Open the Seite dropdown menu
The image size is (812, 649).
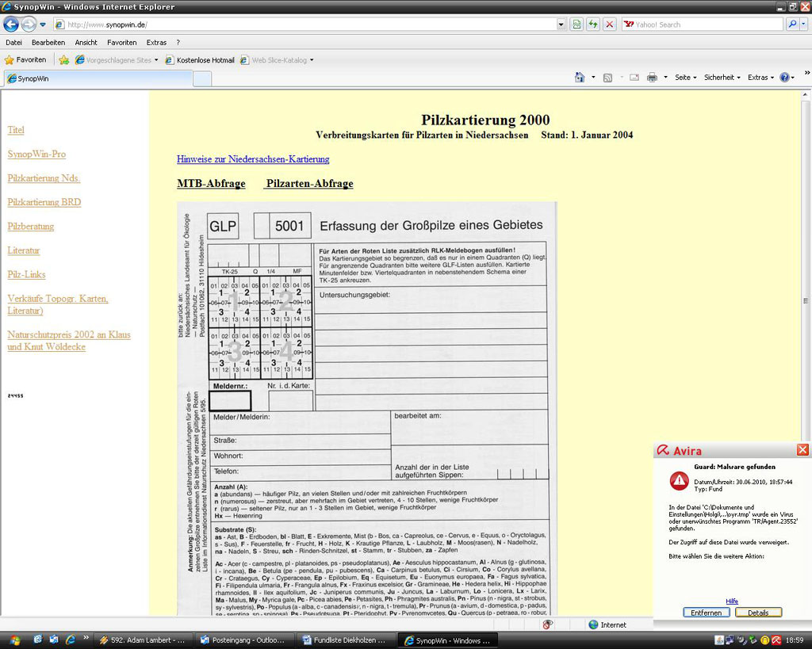pyautogui.click(x=686, y=78)
